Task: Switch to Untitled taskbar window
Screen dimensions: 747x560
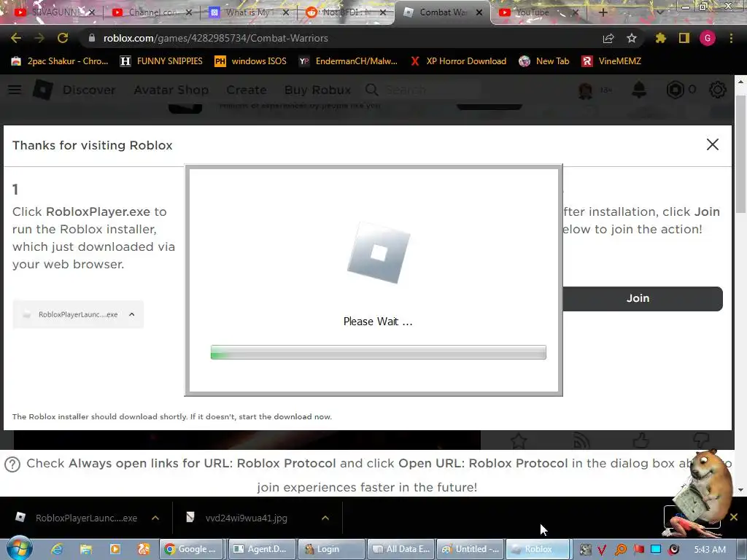Action: pos(470,549)
